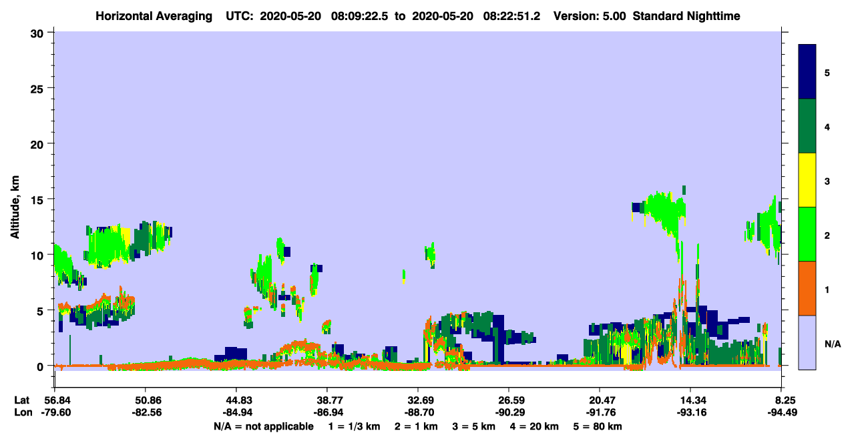Viewport: 868px width, 445px height.
Task: Click the legend text '5 = 80 km'
Action: pos(598,426)
